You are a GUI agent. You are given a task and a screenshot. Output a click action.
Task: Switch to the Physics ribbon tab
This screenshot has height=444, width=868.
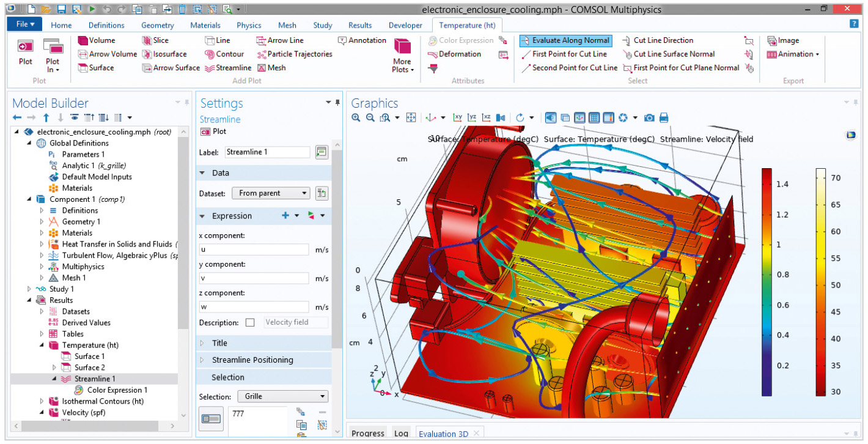tap(249, 25)
